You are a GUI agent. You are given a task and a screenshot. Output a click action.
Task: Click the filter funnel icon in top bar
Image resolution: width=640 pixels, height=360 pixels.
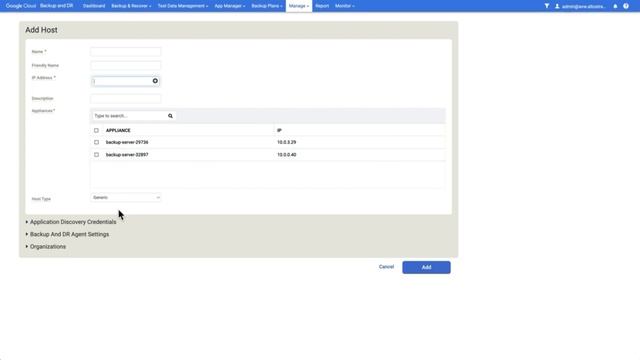point(547,6)
